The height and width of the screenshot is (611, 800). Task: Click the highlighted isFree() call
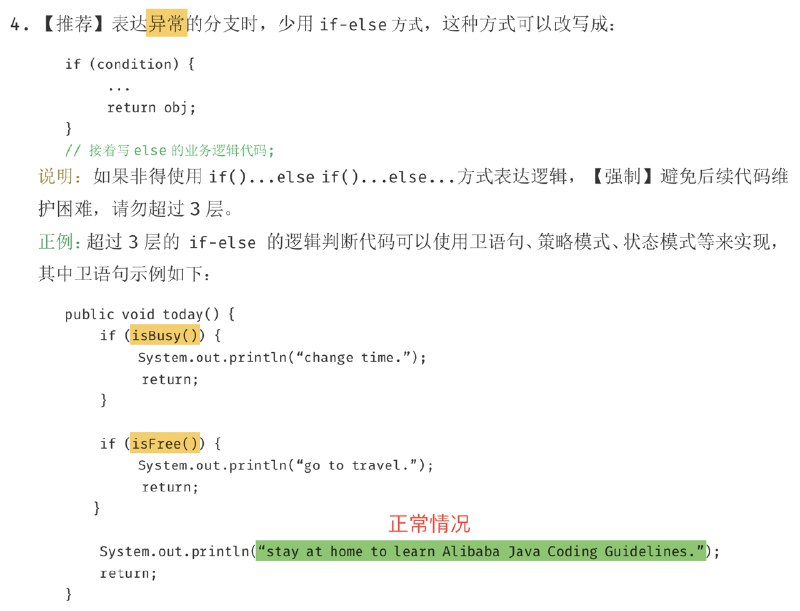[165, 443]
